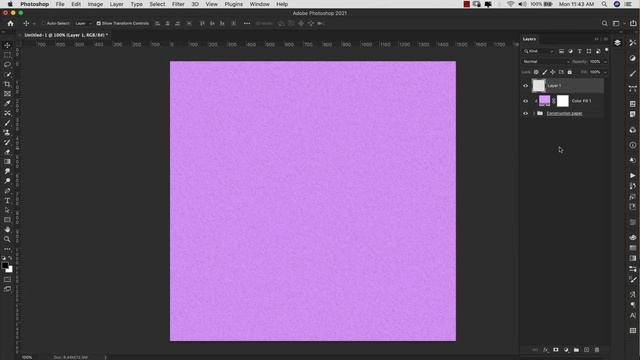Add a layer mask to Layer 1
The width and height of the screenshot is (640, 360).
click(x=556, y=350)
